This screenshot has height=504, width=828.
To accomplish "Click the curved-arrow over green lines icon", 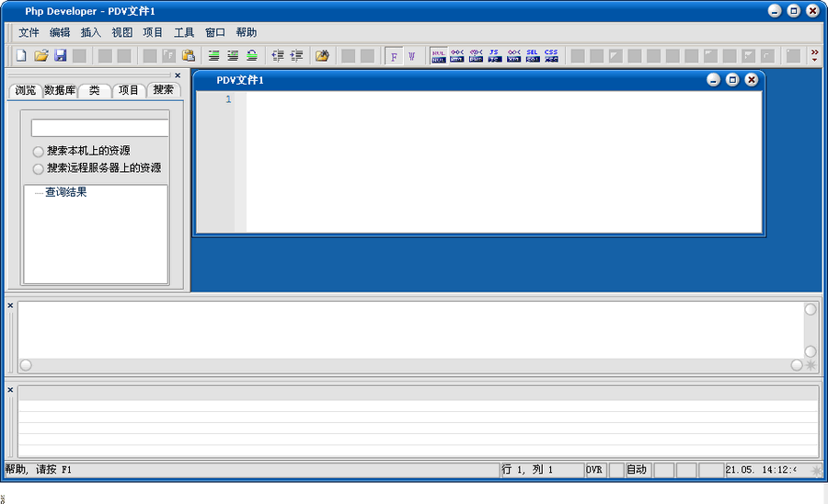I will pyautogui.click(x=252, y=55).
